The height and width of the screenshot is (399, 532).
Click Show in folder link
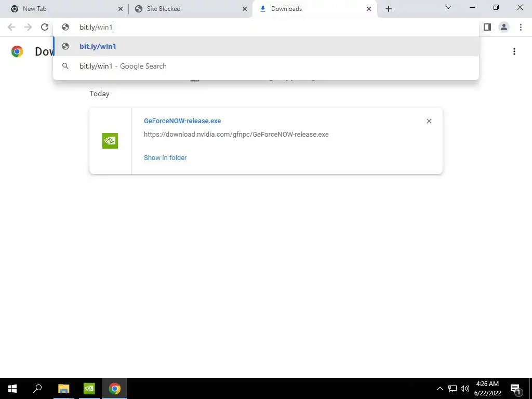pos(165,158)
